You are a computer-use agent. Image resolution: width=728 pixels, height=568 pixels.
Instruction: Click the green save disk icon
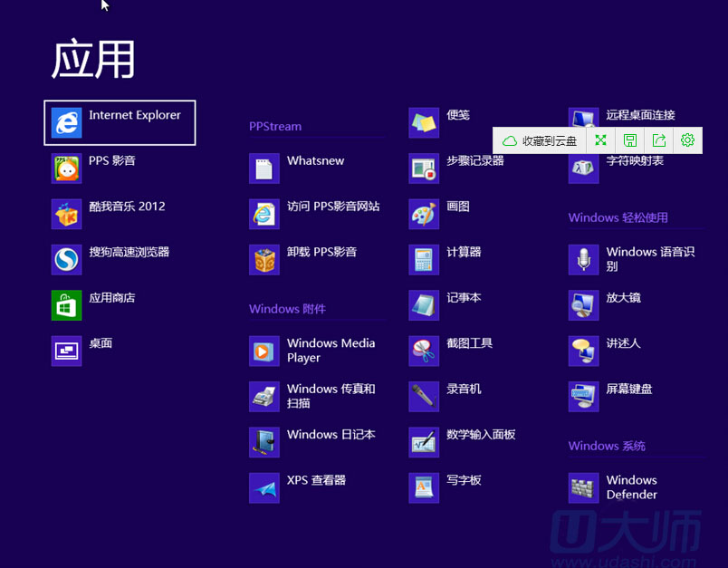629,140
